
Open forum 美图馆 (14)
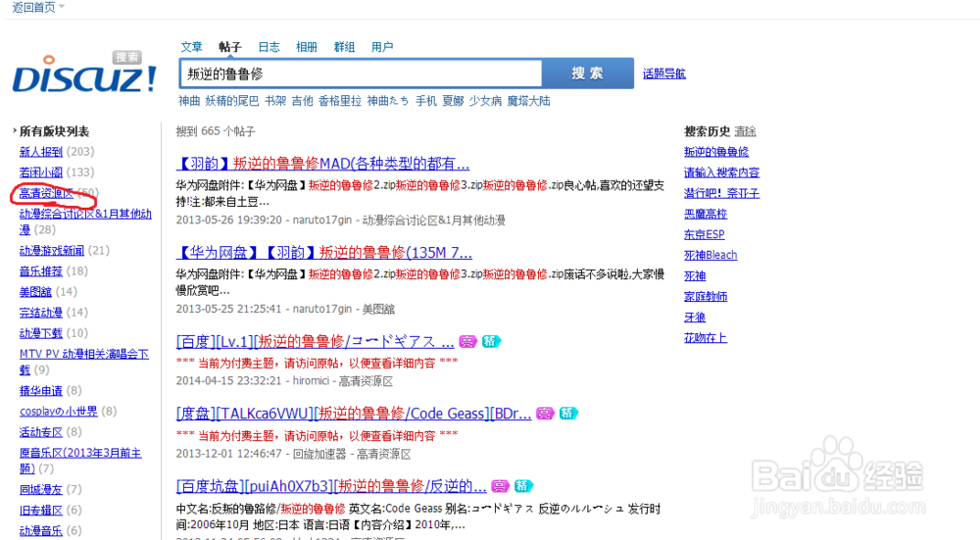[35, 292]
